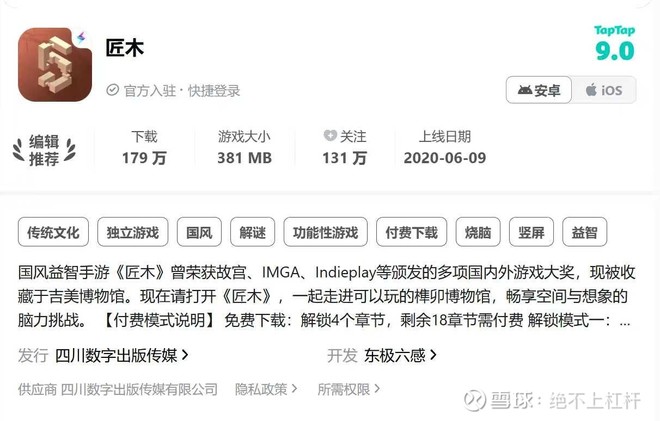Click the supplier 四川数字出版传媒有限公司 text
The width and height of the screenshot is (660, 421).
tap(139, 389)
